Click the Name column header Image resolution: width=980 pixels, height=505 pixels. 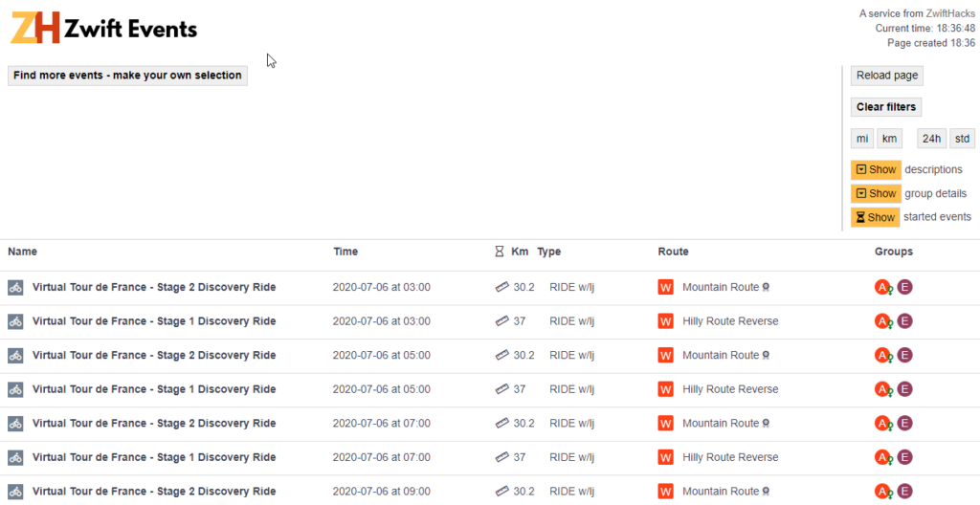coord(23,252)
